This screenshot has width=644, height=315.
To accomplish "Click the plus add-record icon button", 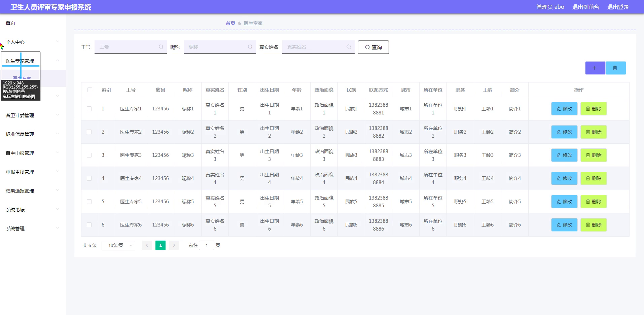I will (595, 68).
